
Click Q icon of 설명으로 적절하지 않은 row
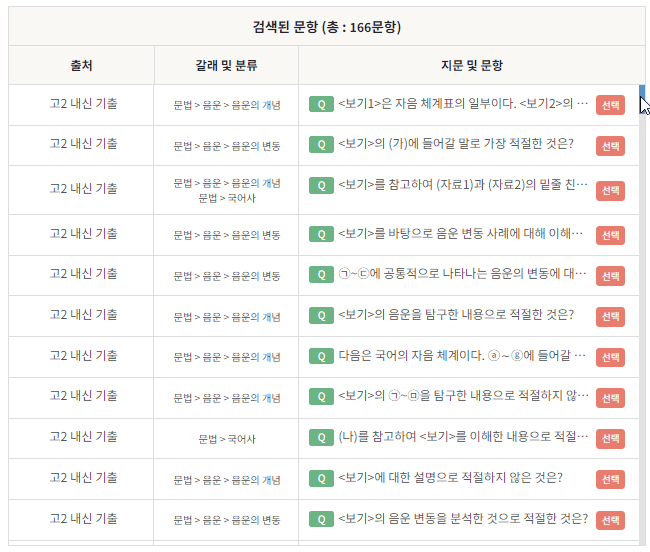pos(321,478)
